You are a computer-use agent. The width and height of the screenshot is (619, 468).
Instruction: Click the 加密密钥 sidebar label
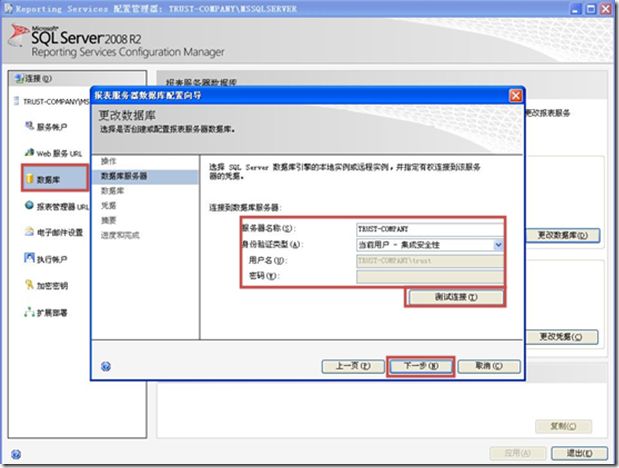52,286
